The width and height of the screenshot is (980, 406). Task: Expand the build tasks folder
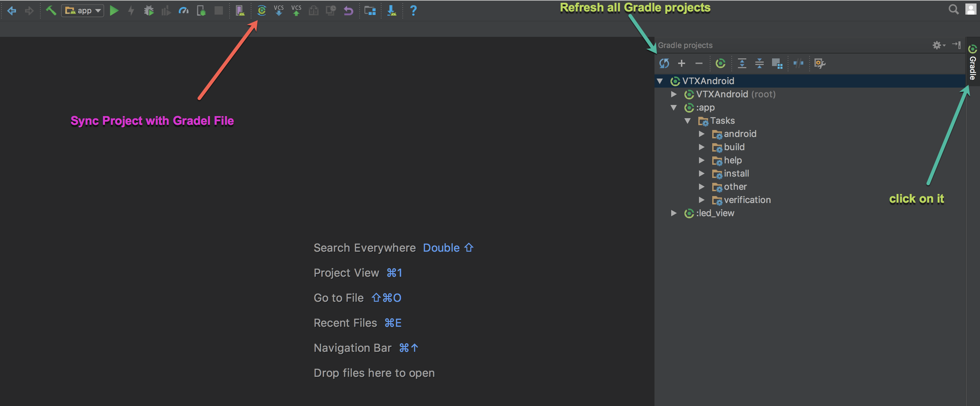tap(701, 147)
